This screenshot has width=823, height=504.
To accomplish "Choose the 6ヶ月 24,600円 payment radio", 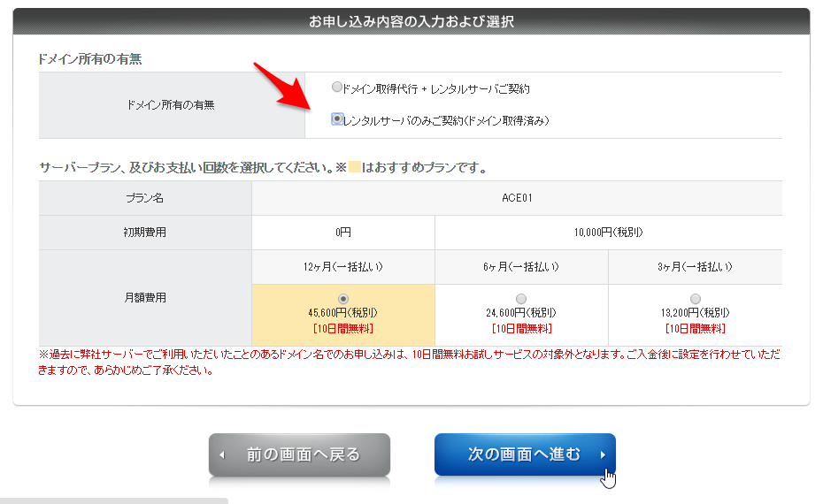I will coord(520,299).
